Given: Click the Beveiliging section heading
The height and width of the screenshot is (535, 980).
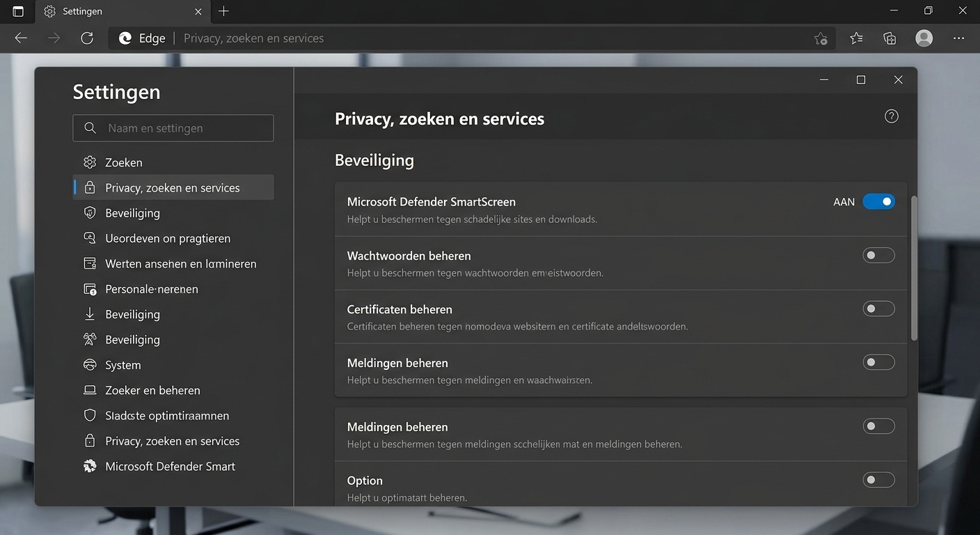Looking at the screenshot, I should point(374,160).
